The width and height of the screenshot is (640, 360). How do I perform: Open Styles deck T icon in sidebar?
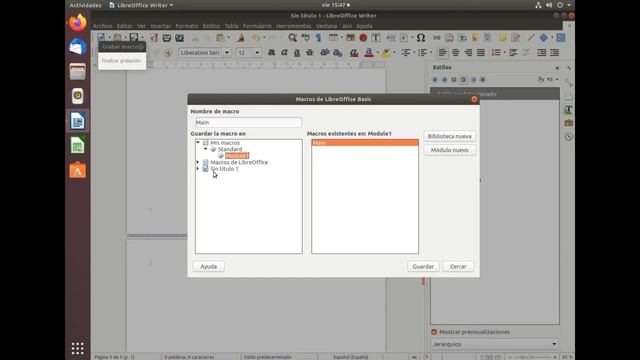click(569, 109)
